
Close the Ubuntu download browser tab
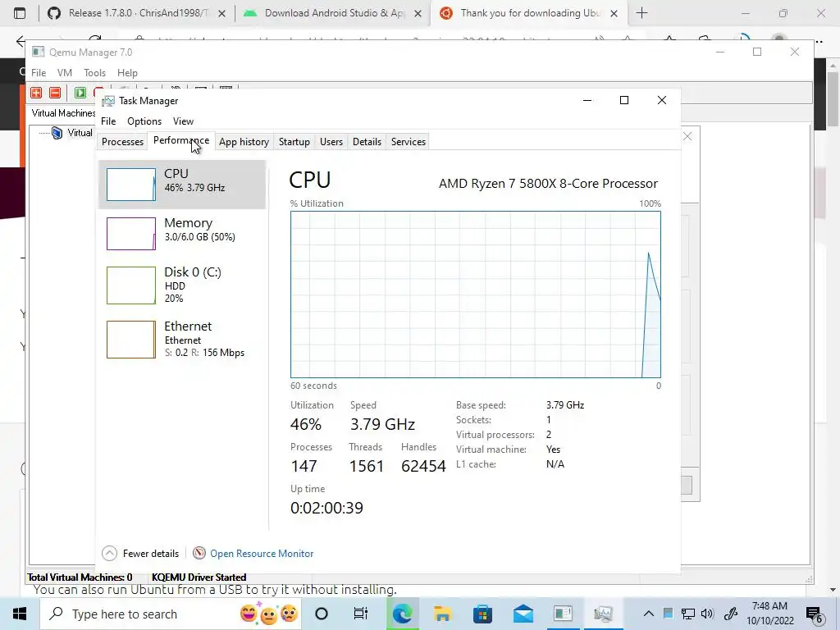pyautogui.click(x=614, y=13)
